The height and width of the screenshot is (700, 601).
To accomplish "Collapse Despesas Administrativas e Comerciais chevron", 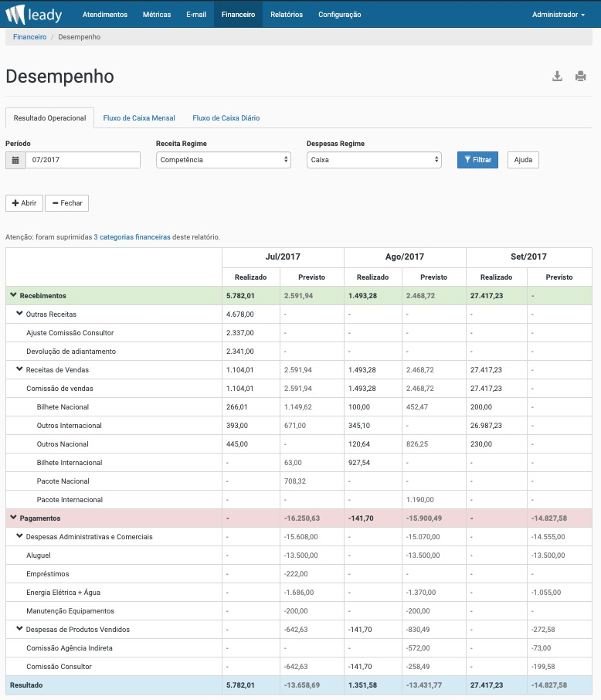I will 19,535.
